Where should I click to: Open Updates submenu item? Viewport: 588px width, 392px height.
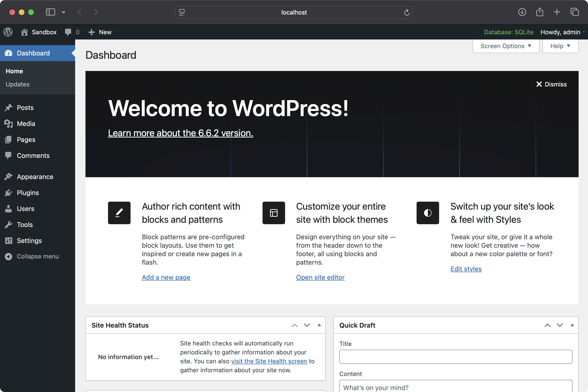(x=17, y=84)
